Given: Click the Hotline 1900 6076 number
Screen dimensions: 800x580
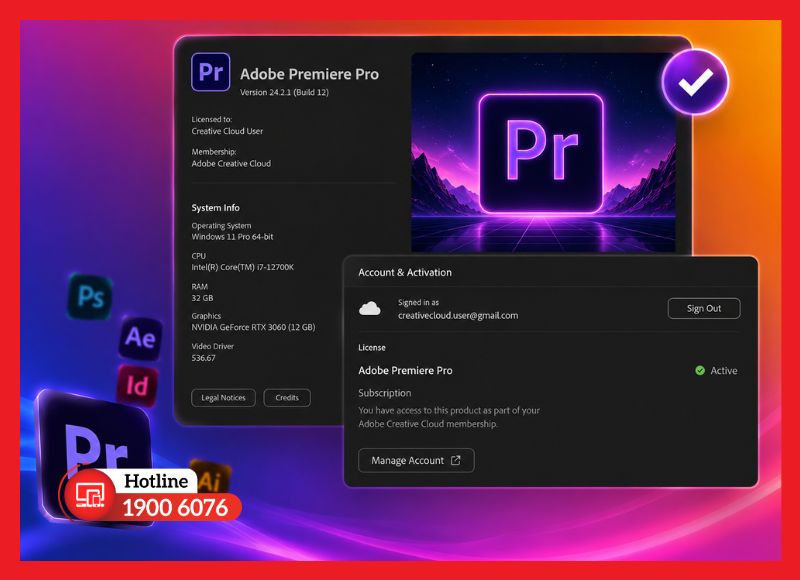Looking at the screenshot, I should (x=175, y=508).
